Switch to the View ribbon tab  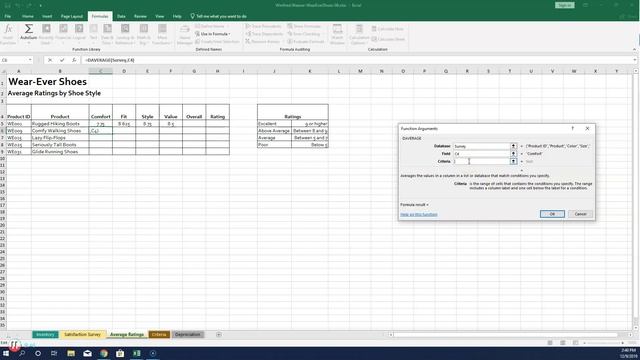(x=160, y=16)
